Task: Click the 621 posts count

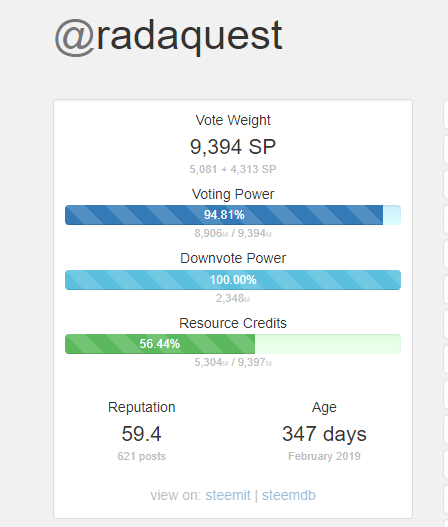Action: [x=141, y=456]
